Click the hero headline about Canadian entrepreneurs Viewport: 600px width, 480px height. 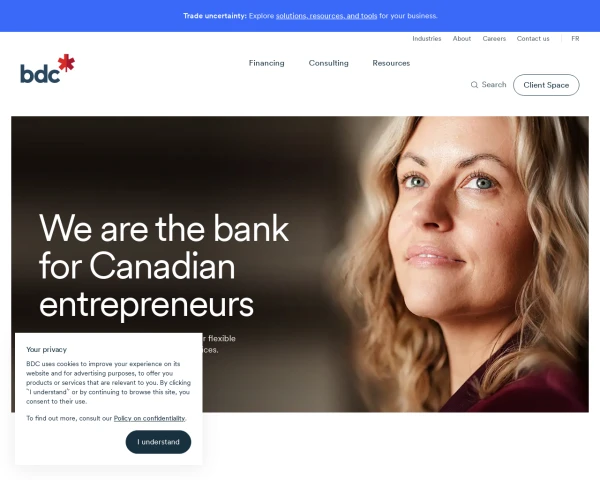coord(164,266)
